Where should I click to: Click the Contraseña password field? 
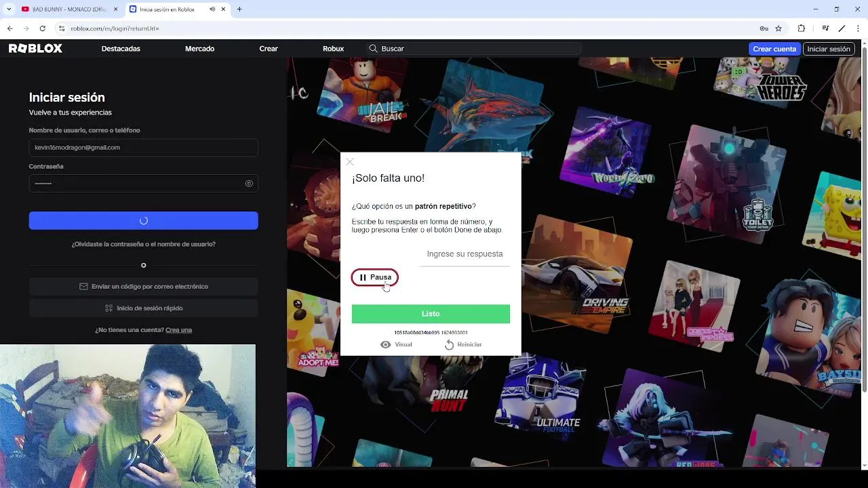coord(143,184)
